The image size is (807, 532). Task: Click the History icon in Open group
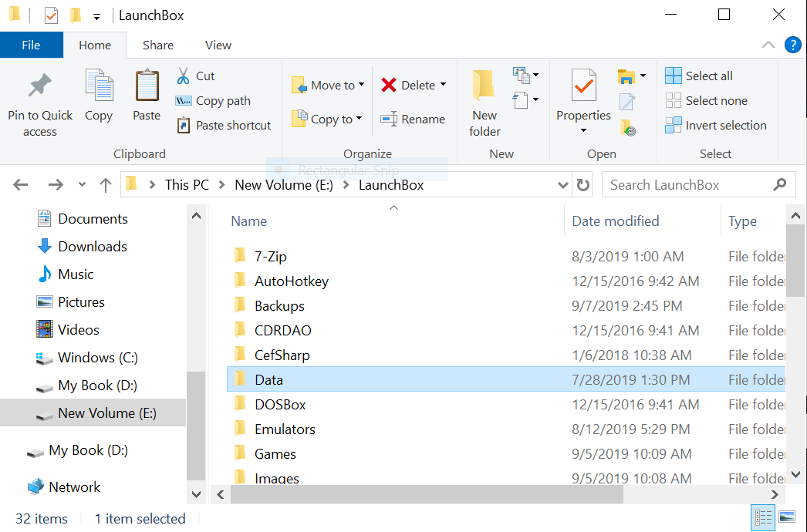pos(628,127)
